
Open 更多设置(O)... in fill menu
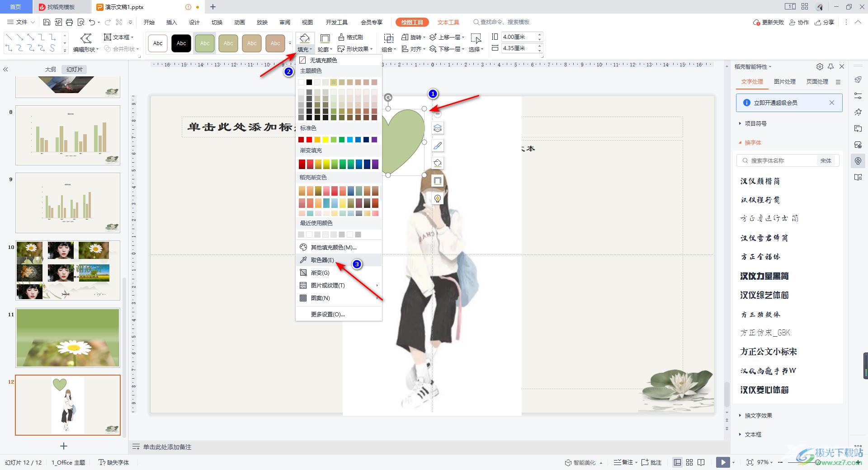(339, 314)
